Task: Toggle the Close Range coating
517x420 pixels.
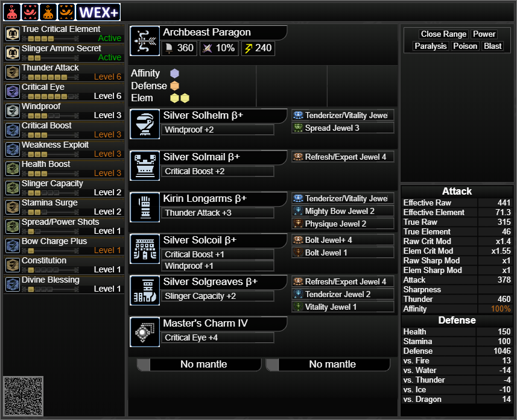Action: tap(443, 34)
